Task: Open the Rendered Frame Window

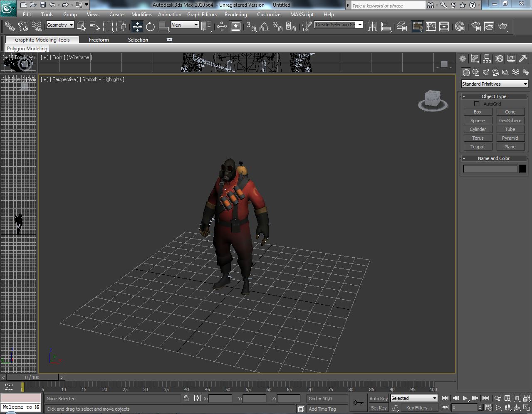Action: (x=489, y=27)
